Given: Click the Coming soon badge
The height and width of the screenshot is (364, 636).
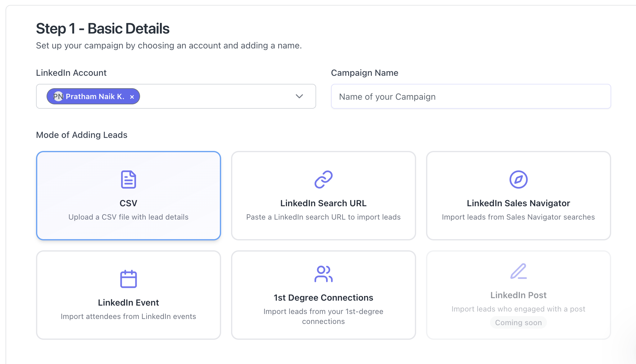Looking at the screenshot, I should point(518,323).
